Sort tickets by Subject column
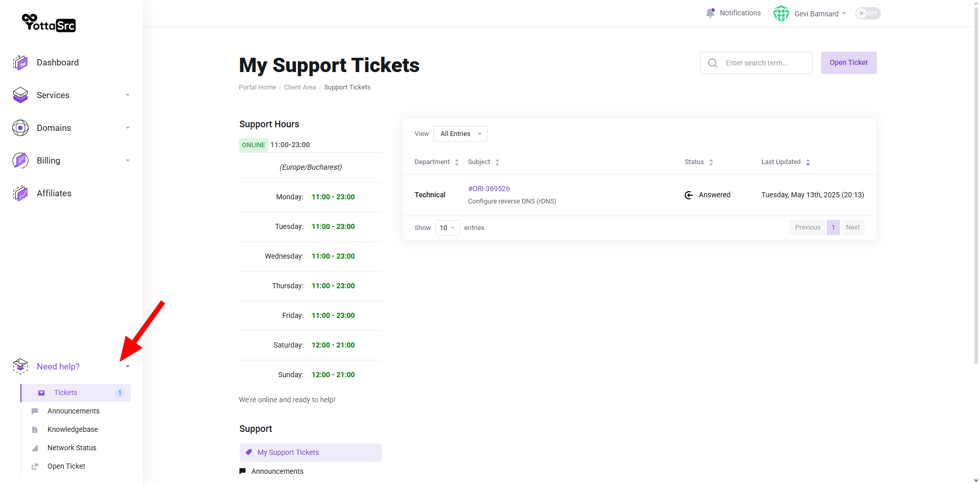This screenshot has width=980, height=484. [x=483, y=162]
